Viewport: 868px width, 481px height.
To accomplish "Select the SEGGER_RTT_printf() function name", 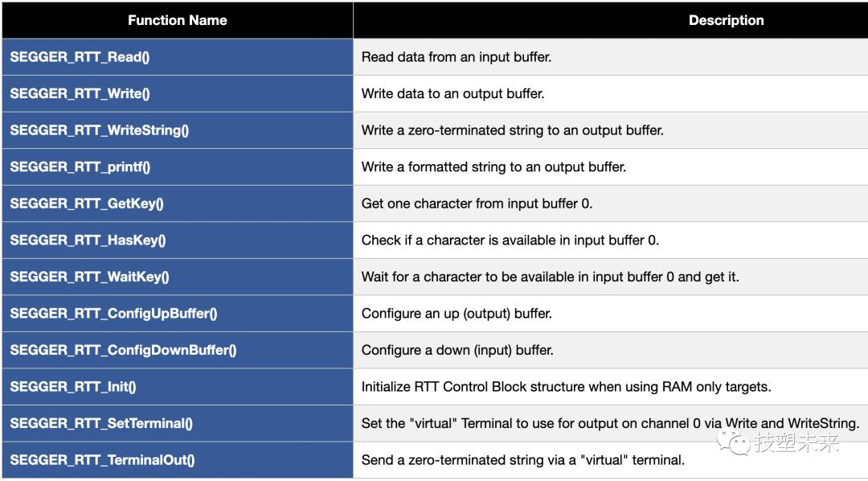I will tap(80, 166).
